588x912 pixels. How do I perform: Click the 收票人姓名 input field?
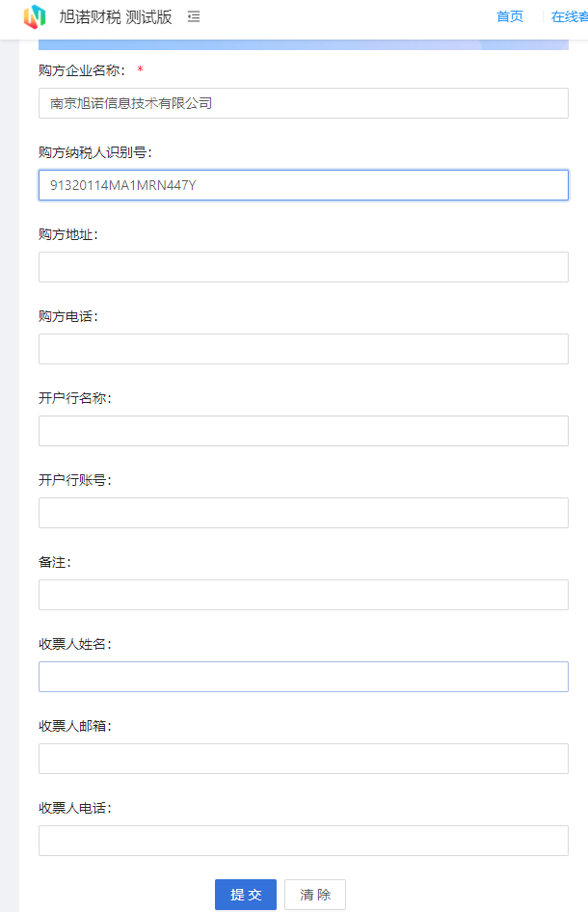[303, 677]
